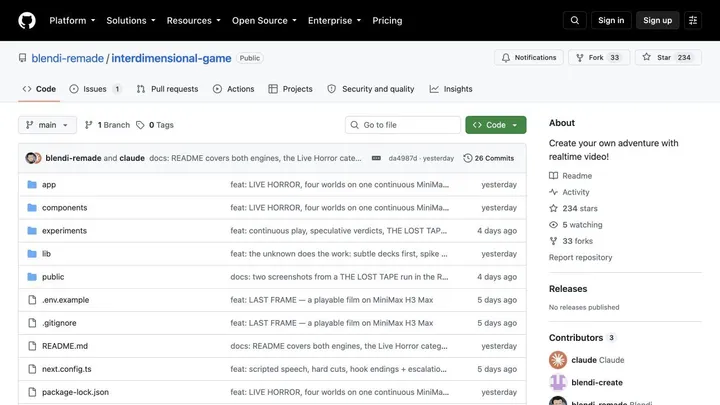Click the bell icon in Notifications
This screenshot has width=720, height=405.
click(506, 58)
